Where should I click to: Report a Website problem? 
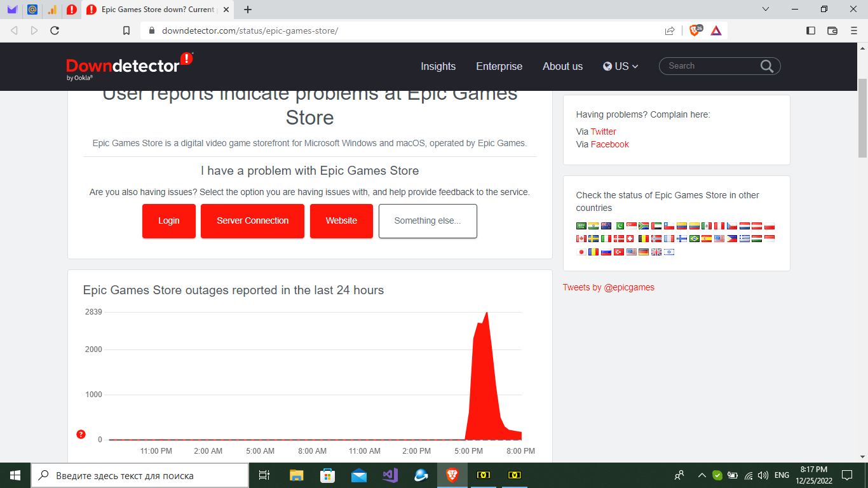pyautogui.click(x=341, y=221)
